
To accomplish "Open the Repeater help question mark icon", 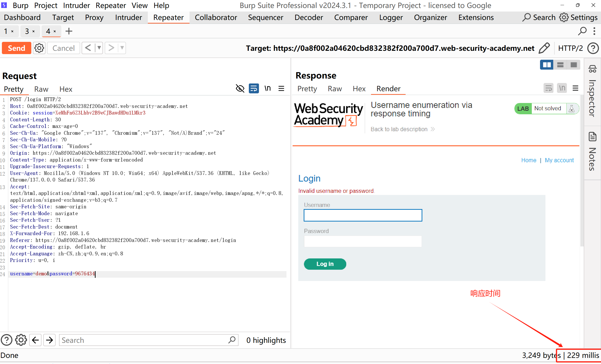I will pos(593,48).
